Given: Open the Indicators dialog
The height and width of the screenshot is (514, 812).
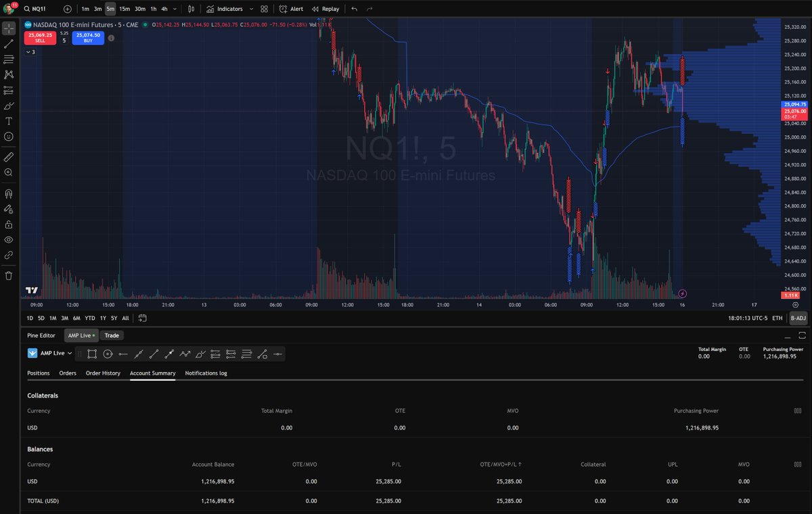Looking at the screenshot, I should click(224, 9).
